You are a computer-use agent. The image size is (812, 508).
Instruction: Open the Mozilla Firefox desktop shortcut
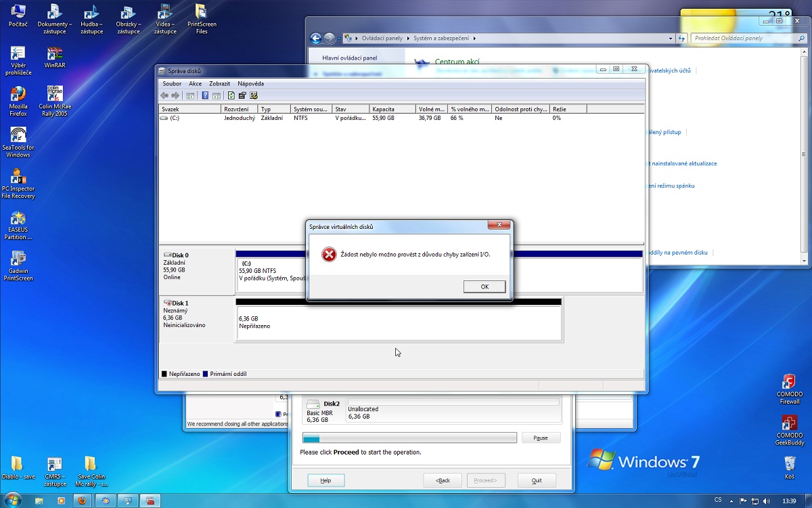tap(18, 100)
